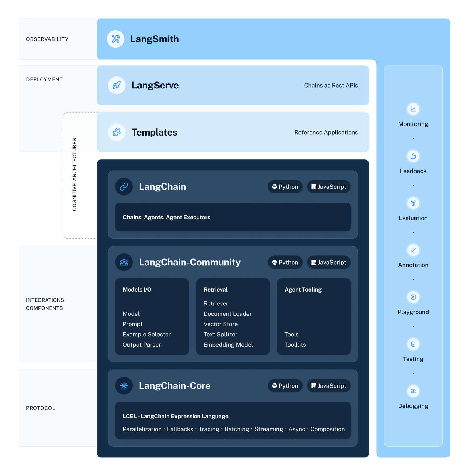
Task: Select the JavaScript badge on LangChain-Core
Action: 328,385
